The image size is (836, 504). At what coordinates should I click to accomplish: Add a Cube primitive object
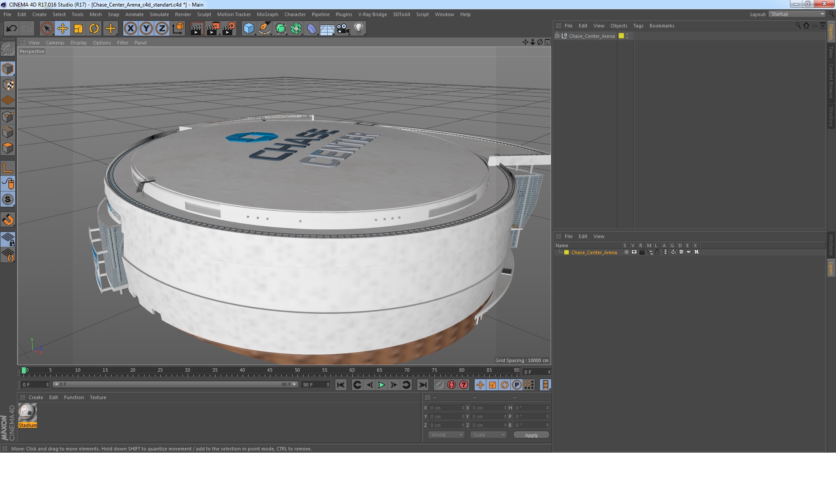tap(249, 29)
